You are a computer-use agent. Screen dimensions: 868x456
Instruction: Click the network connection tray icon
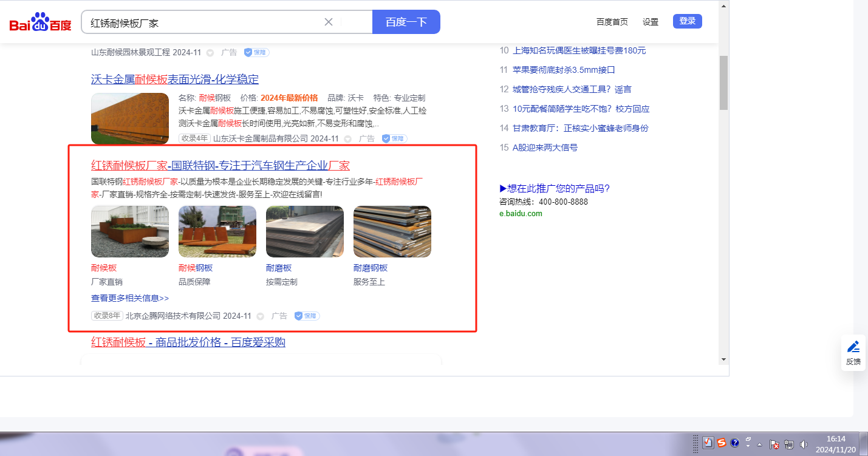[x=789, y=444]
